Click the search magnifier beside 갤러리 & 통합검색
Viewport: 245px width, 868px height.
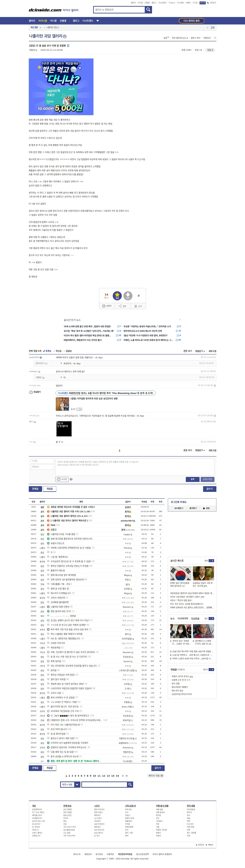pyautogui.click(x=148, y=10)
